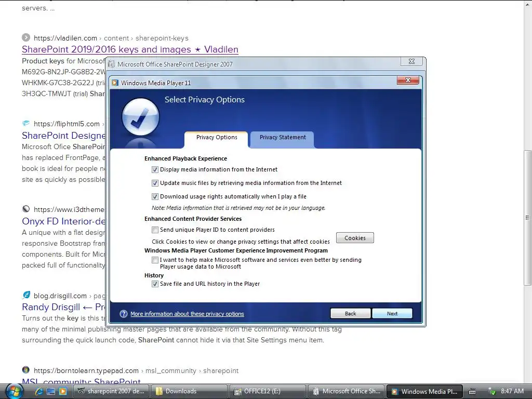Switch to the Privacy Statement tab

282,137
